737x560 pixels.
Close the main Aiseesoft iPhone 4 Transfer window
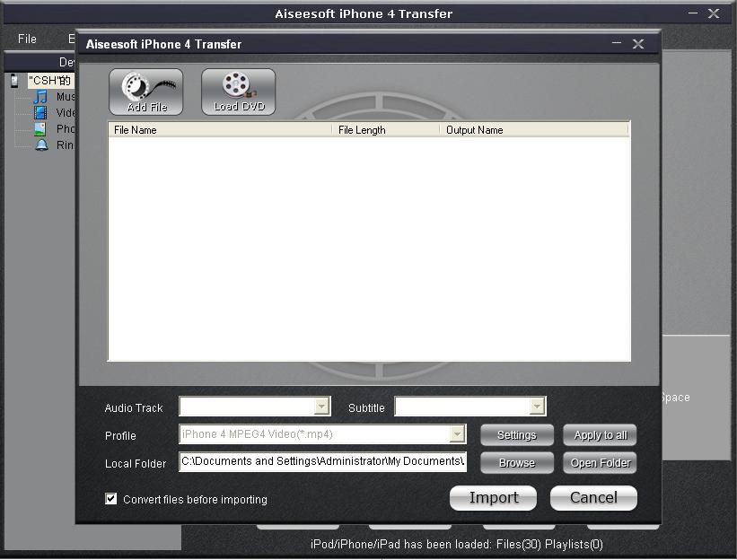click(x=714, y=13)
